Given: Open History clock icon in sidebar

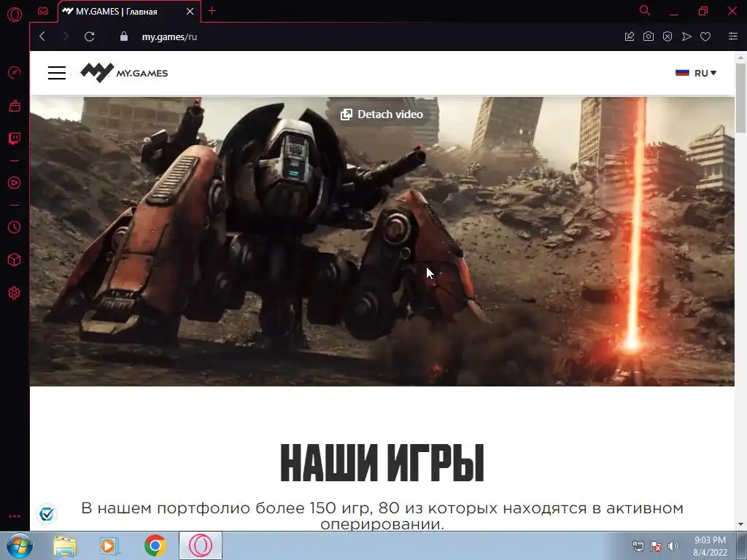Looking at the screenshot, I should [x=15, y=227].
